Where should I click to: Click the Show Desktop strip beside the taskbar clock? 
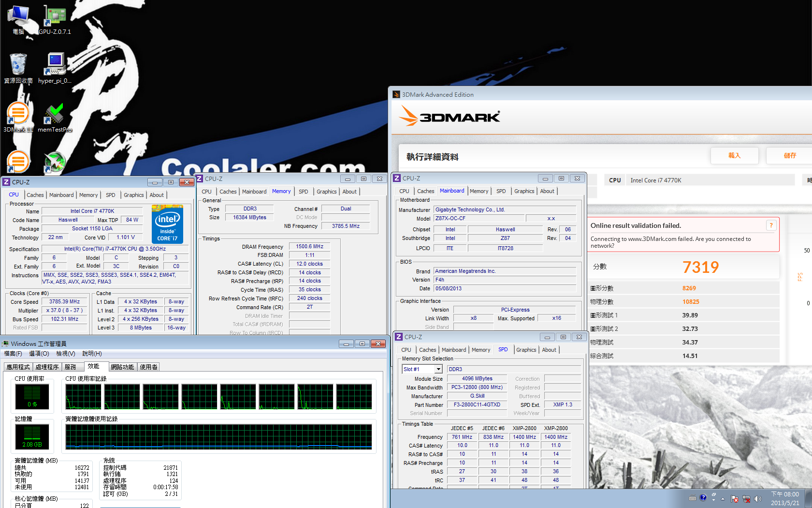[x=808, y=499]
